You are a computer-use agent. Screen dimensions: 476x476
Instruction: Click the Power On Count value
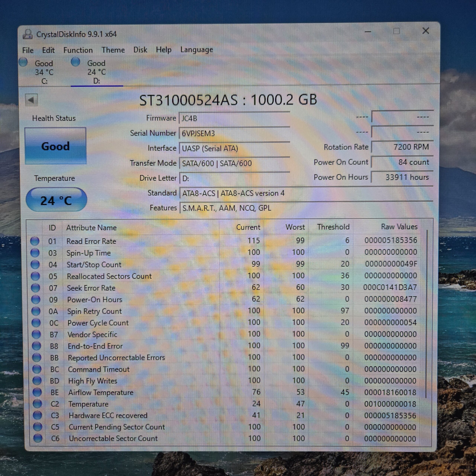click(402, 162)
